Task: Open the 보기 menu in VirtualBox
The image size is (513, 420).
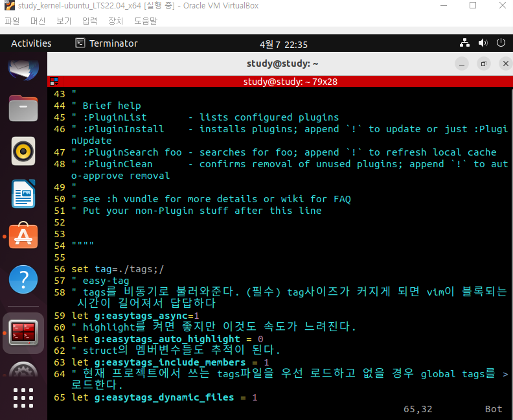Action: (63, 21)
